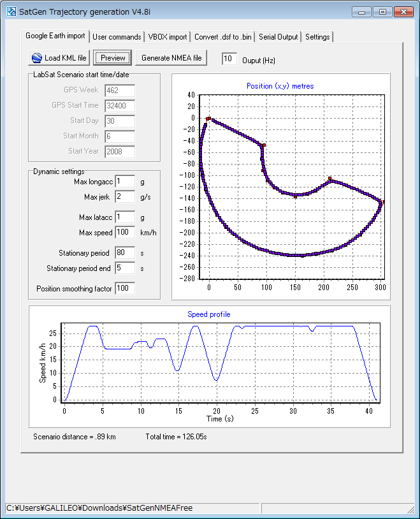
Task: Click Load KML file button
Action: tap(59, 58)
